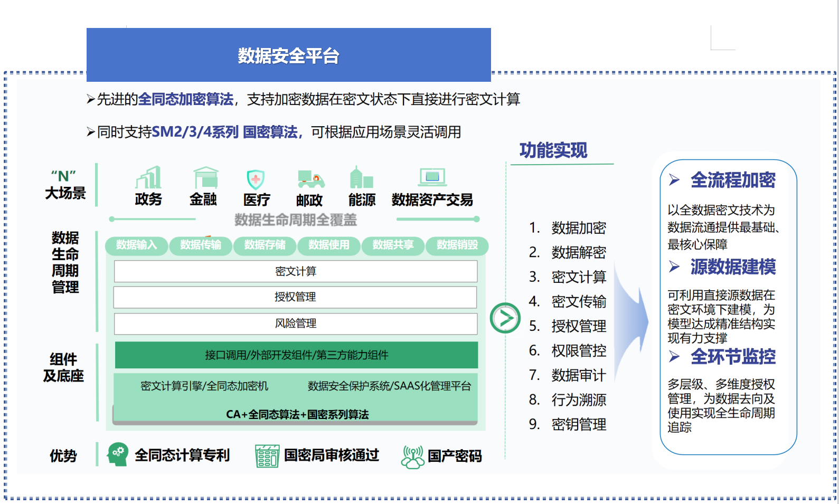
Task: Select the 数据销毁 stage tab
Action: point(457,245)
